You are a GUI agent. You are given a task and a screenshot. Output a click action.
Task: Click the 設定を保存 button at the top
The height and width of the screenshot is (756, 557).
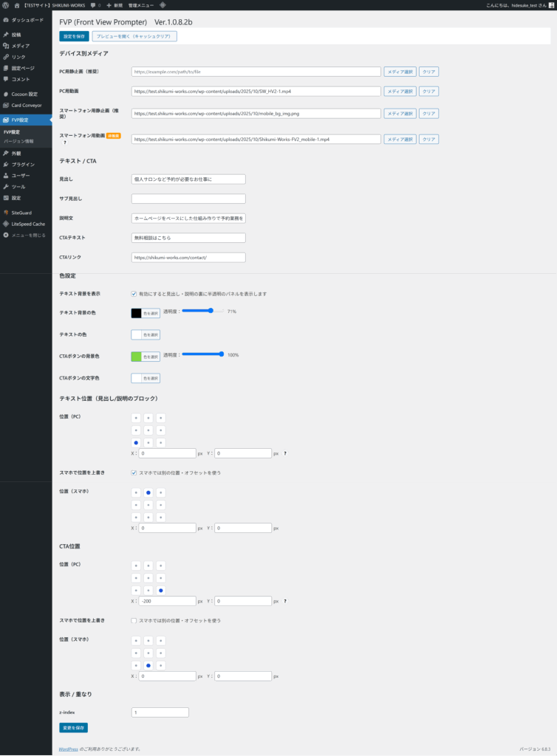[x=74, y=36]
